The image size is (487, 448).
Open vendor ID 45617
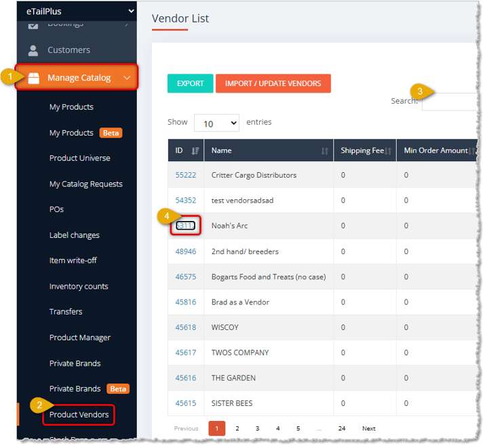pyautogui.click(x=186, y=352)
